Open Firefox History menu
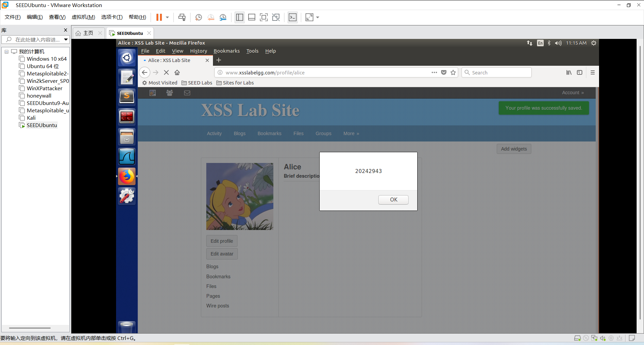 pos(199,51)
